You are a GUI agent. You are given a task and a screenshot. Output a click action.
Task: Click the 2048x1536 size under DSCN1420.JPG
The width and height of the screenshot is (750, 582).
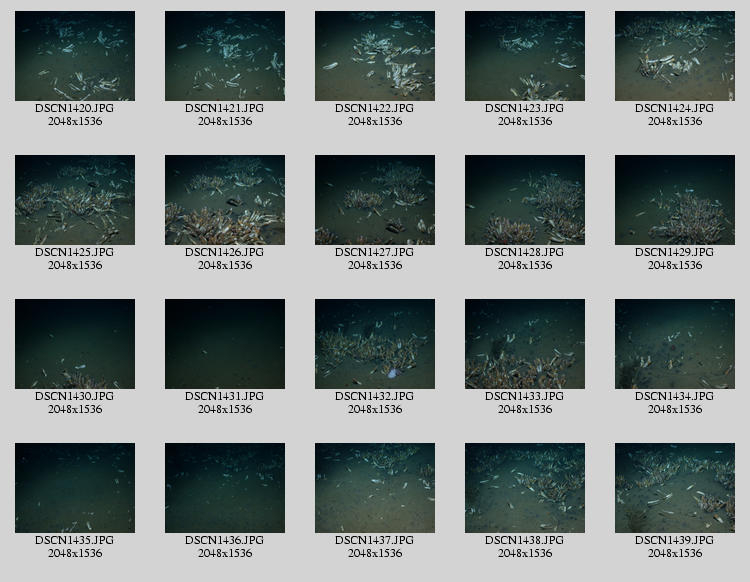click(75, 121)
